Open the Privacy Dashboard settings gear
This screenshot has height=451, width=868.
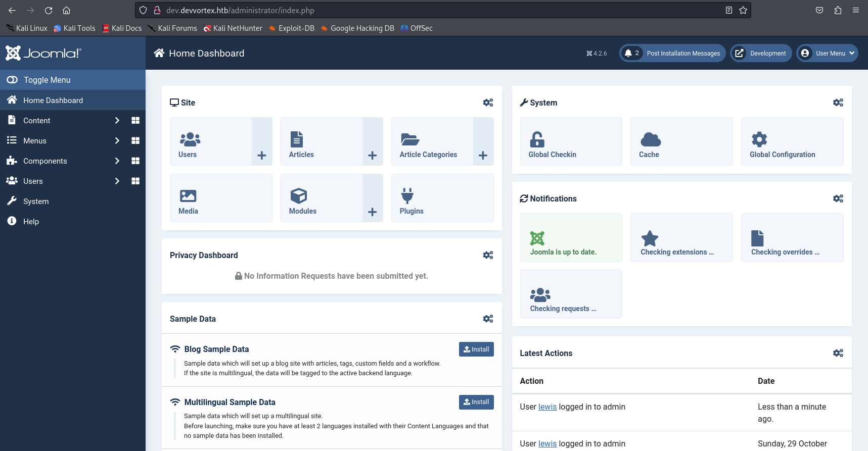488,255
